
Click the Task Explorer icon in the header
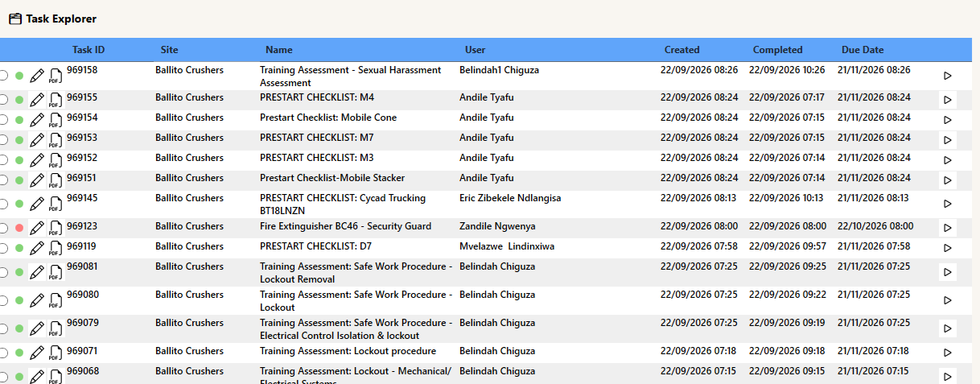coord(15,19)
